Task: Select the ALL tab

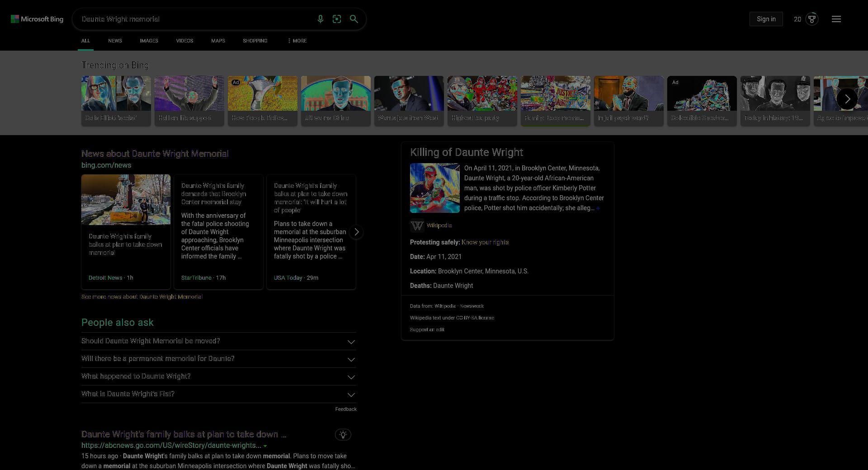Action: [85, 41]
